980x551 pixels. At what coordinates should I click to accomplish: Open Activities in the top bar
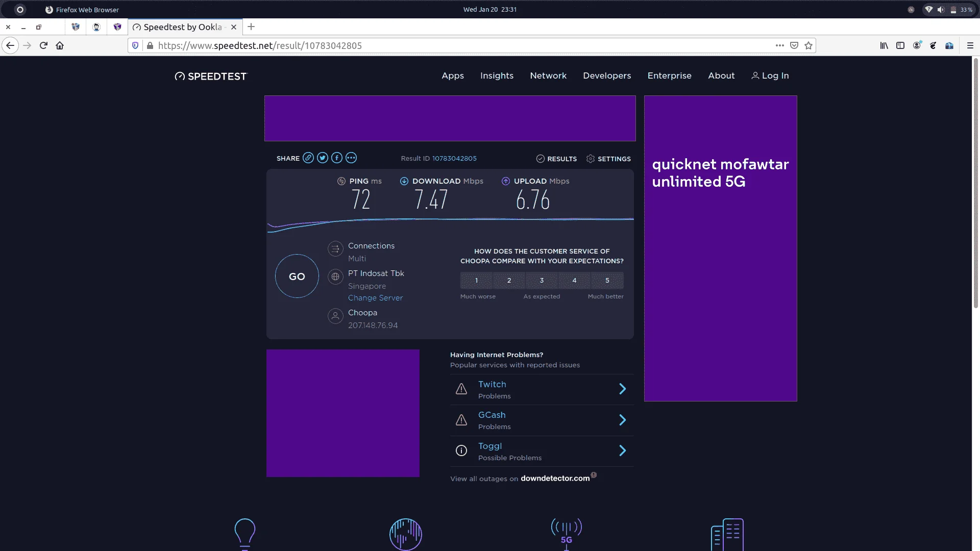click(20, 9)
